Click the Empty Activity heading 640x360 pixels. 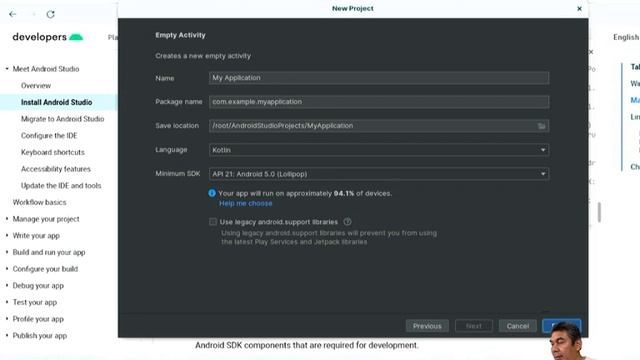[180, 35]
